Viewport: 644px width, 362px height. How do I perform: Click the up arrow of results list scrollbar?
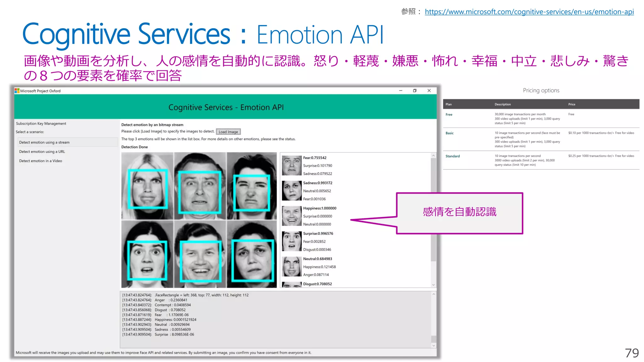click(x=433, y=156)
